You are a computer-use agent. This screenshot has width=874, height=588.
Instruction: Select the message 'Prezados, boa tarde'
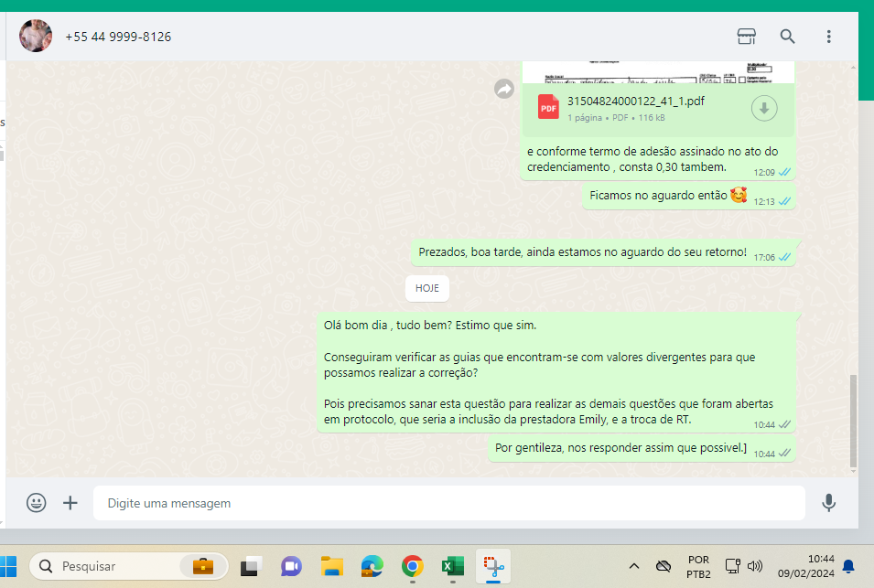[x=604, y=252]
